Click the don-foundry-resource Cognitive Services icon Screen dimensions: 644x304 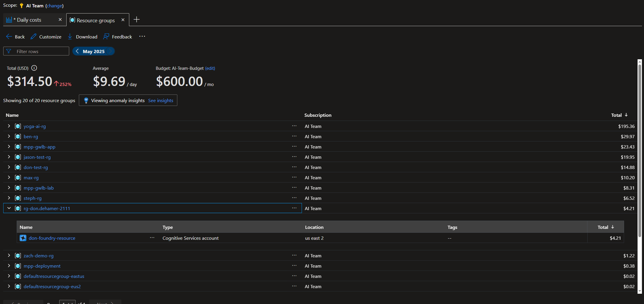[x=23, y=238]
